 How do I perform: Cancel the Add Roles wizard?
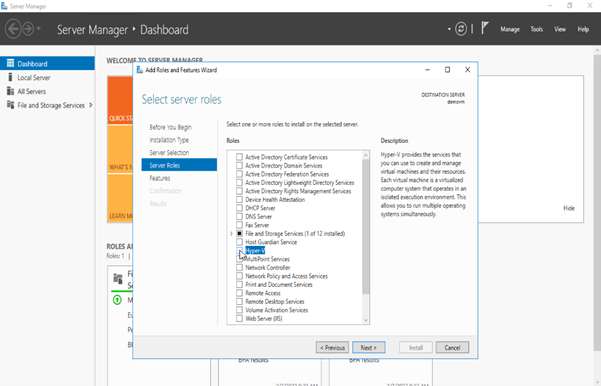(x=452, y=347)
